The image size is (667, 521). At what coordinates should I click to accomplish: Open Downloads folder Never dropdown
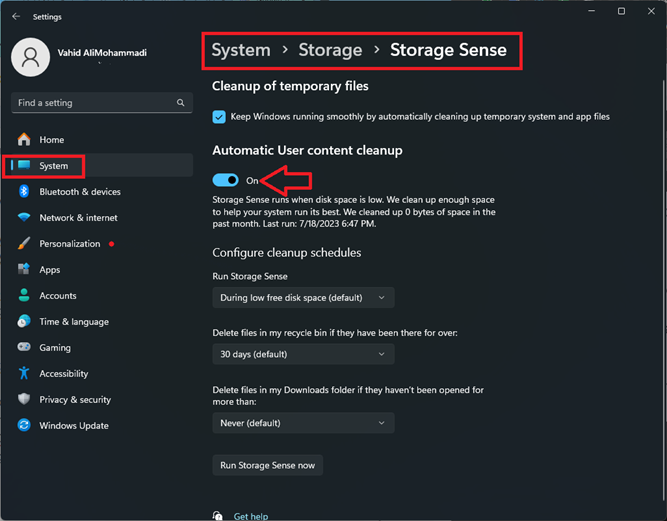click(x=303, y=423)
